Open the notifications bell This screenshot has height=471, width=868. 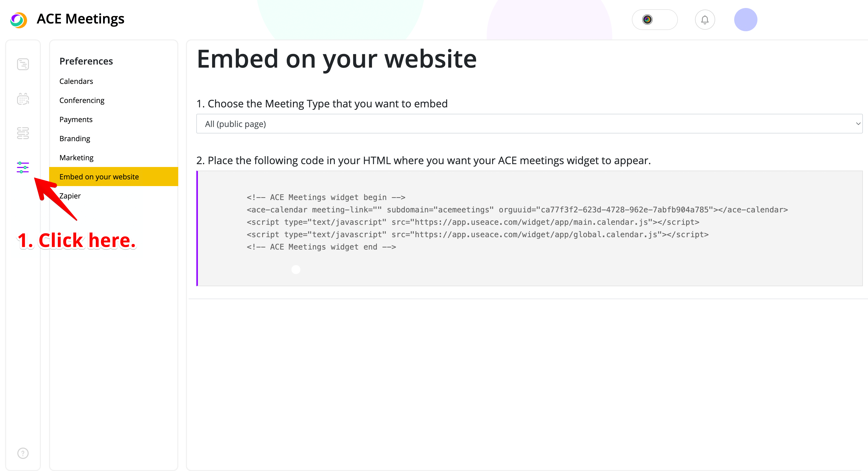coord(704,20)
